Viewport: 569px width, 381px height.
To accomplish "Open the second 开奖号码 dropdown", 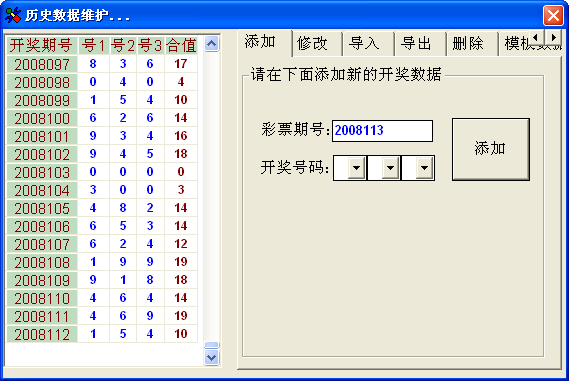I will coord(390,168).
